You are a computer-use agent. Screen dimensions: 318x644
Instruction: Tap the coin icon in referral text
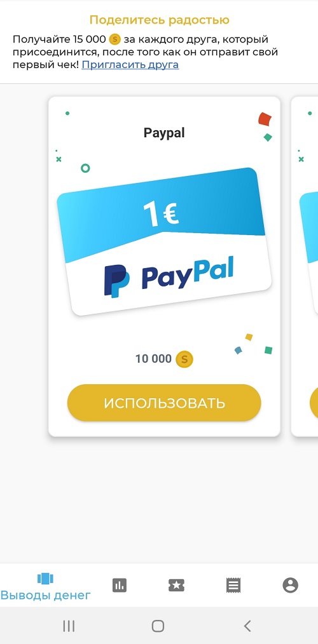point(114,39)
